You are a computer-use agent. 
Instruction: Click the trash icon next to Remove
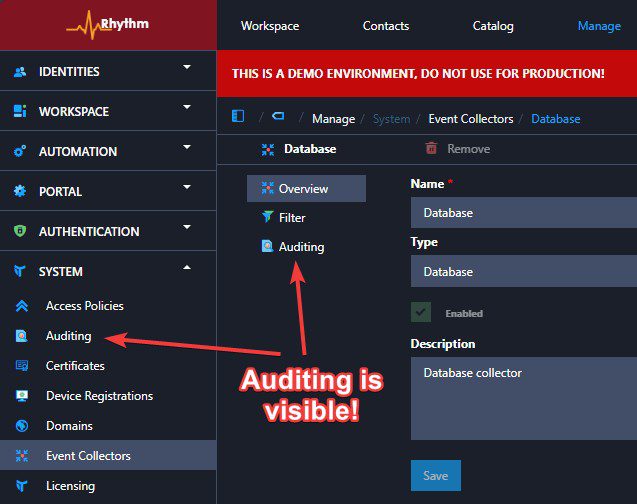click(431, 148)
